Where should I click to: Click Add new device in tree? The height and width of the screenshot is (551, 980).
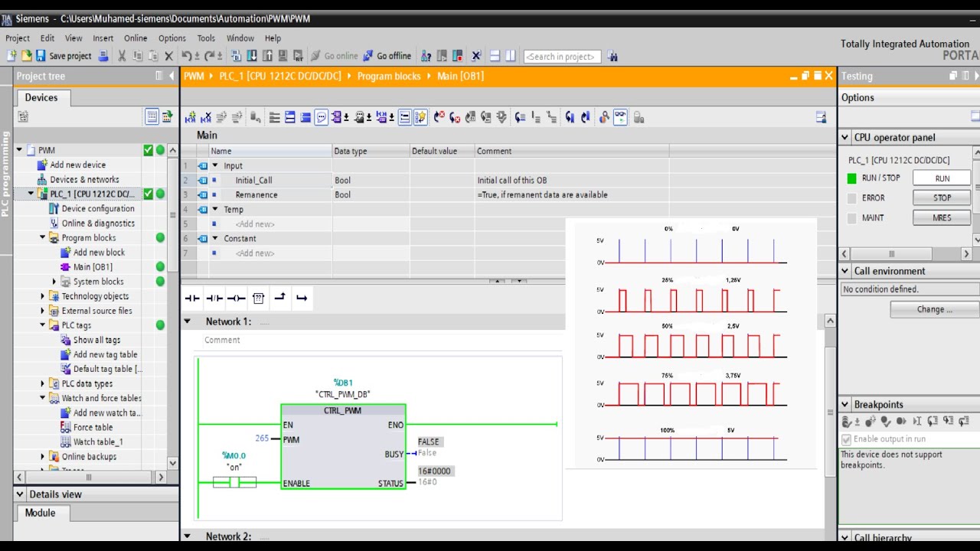click(x=78, y=165)
